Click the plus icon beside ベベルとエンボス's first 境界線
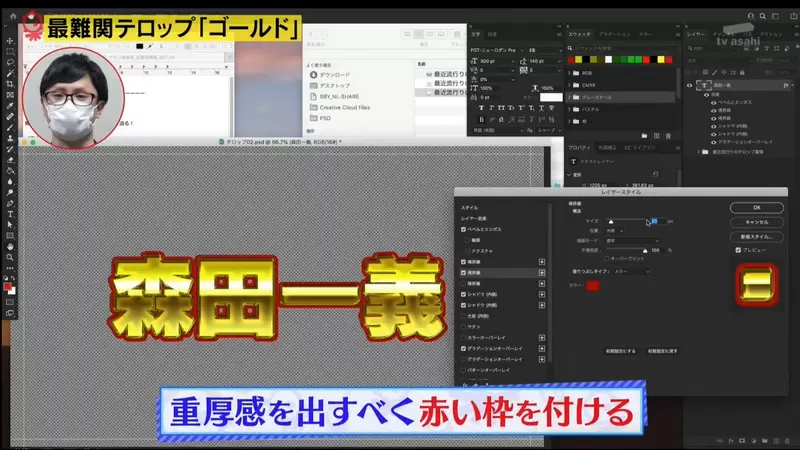The height and width of the screenshot is (450, 800). [x=542, y=262]
